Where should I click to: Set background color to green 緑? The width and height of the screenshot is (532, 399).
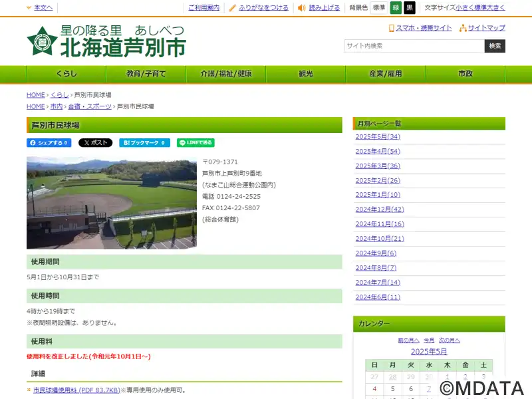pos(396,7)
